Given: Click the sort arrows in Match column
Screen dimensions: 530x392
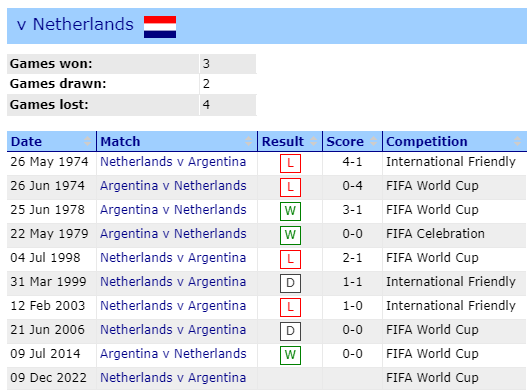Looking at the screenshot, I should pyautogui.click(x=248, y=141).
